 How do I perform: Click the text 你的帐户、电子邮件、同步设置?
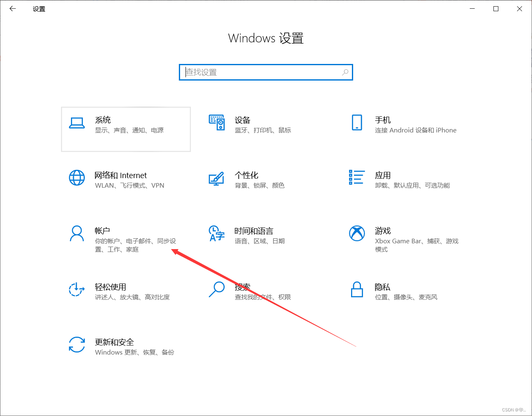[136, 245]
